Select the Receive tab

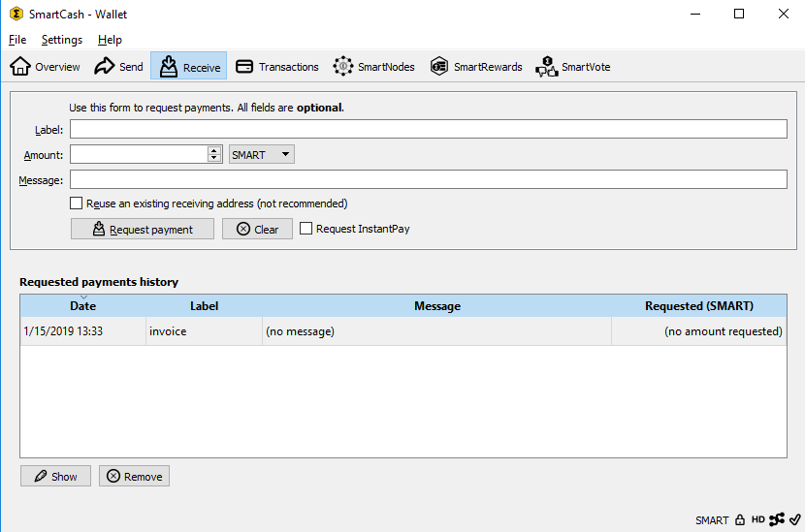(189, 66)
